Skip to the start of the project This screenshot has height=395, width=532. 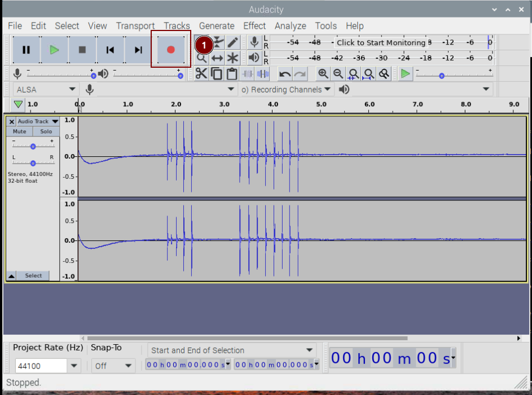click(x=110, y=50)
